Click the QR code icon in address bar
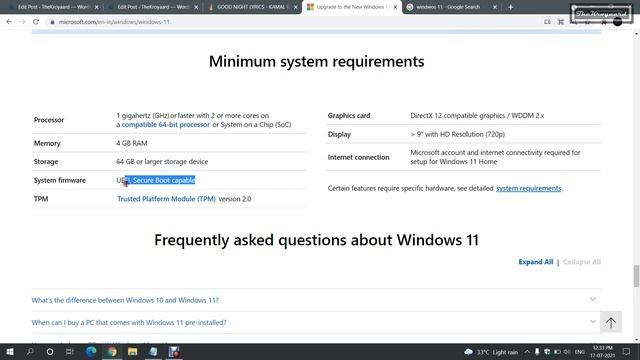Viewport: 640px width, 360px height. click(561, 22)
